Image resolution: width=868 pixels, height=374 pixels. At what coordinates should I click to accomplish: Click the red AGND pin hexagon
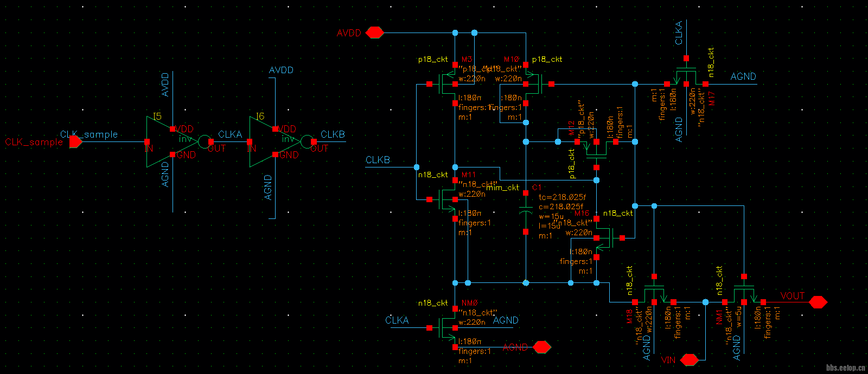coord(542,347)
